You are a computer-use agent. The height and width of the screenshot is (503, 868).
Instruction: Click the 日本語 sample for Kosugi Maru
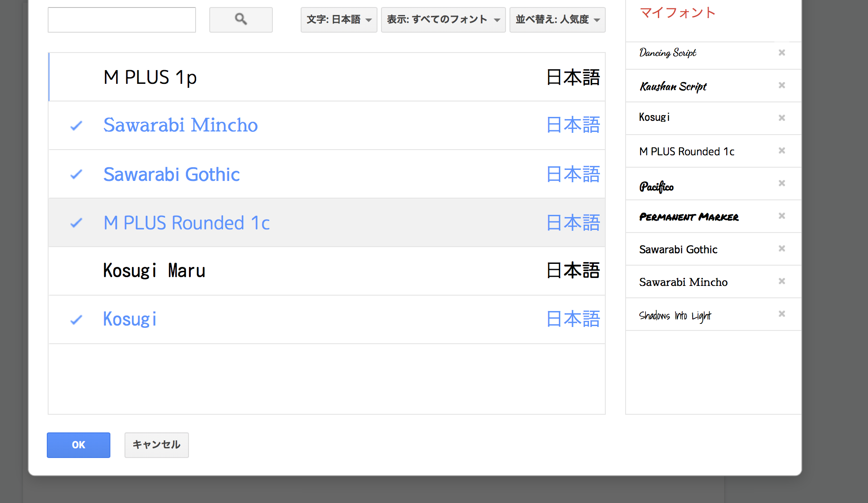[573, 270]
